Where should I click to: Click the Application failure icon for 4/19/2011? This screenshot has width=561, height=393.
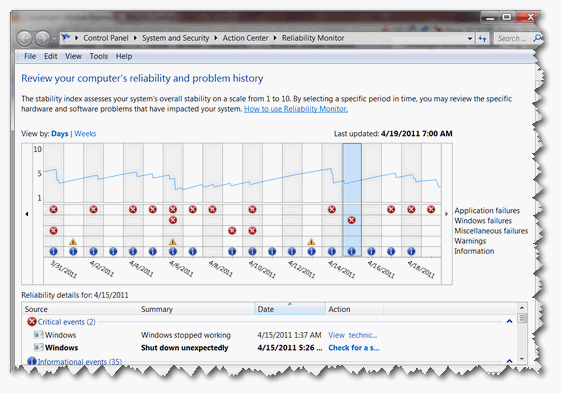click(x=431, y=209)
